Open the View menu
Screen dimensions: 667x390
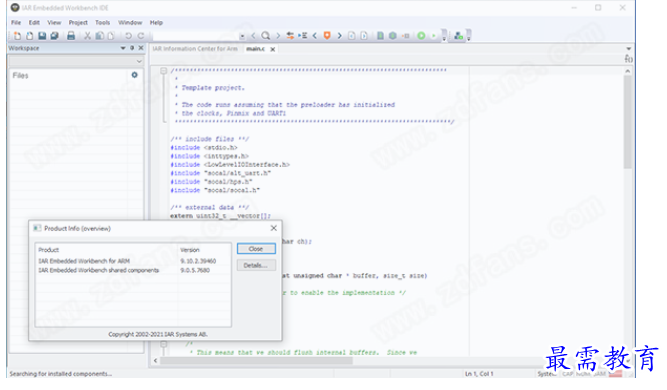(54, 23)
